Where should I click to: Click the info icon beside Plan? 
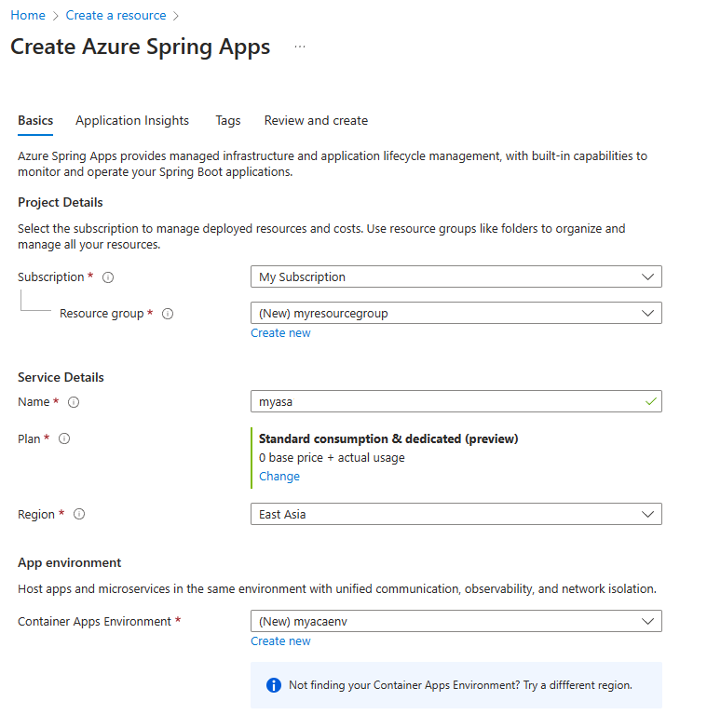pos(64,438)
